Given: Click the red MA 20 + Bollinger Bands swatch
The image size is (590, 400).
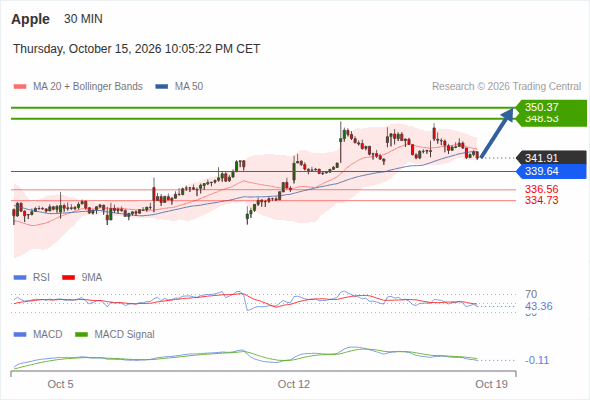Looking at the screenshot, I should point(20,87).
